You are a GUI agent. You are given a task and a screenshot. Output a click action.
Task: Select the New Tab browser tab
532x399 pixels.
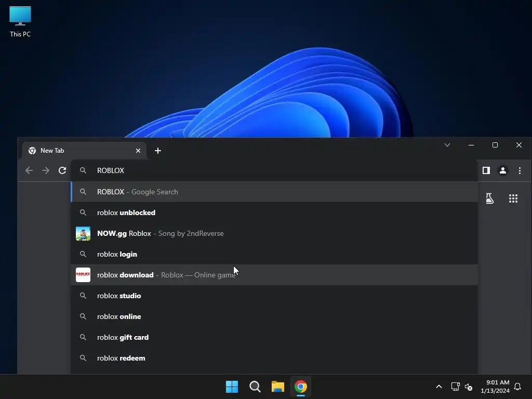(84, 151)
